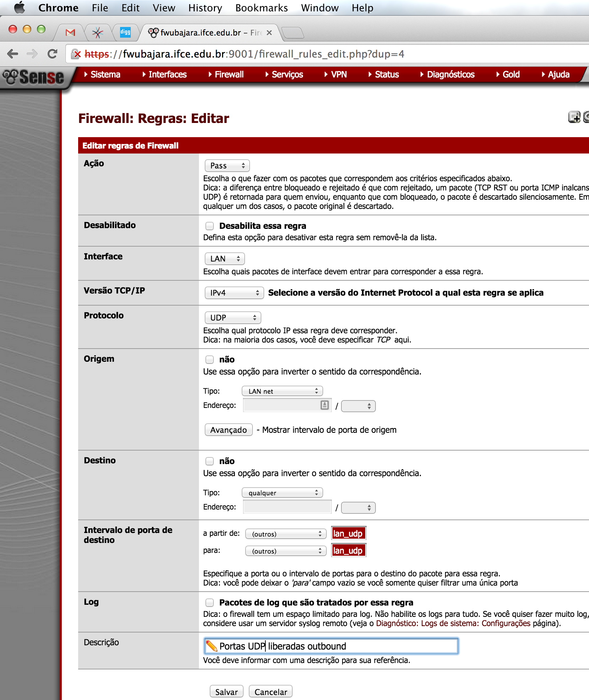Click the Cancelar button
589x700 pixels.
[x=271, y=692]
